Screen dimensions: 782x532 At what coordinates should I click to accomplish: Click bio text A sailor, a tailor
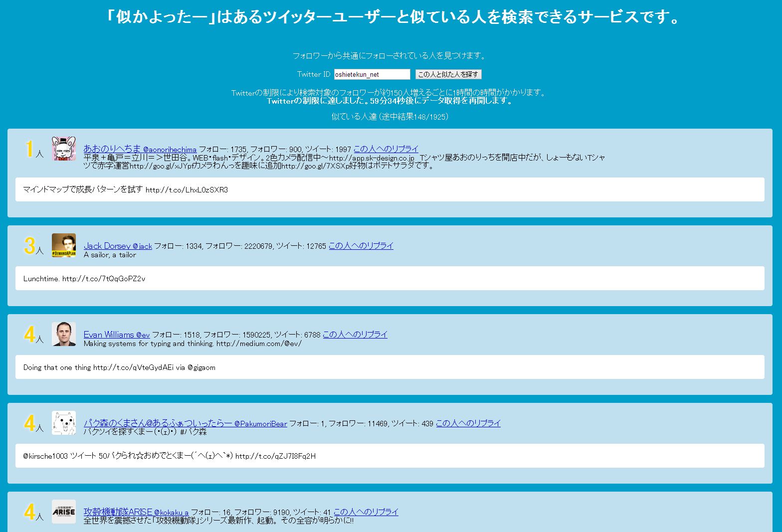pyautogui.click(x=110, y=255)
